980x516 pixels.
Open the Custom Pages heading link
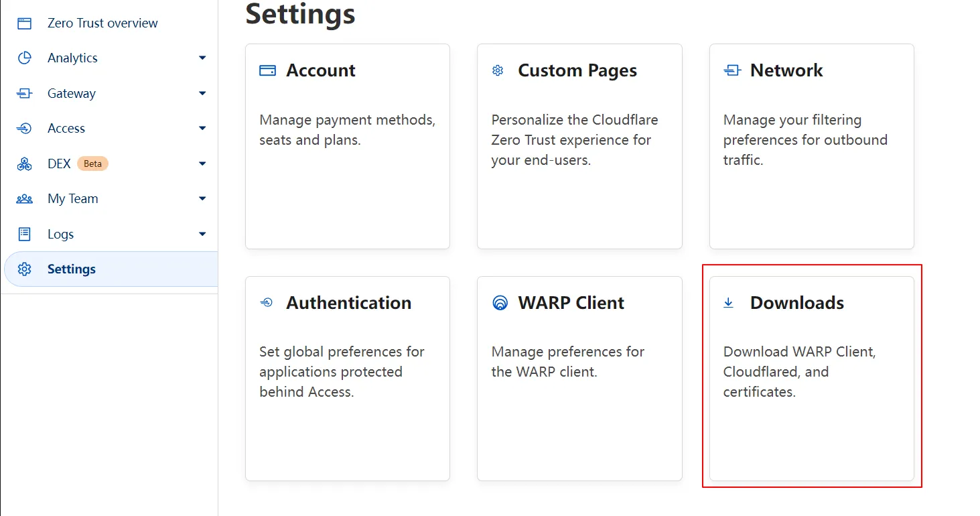click(577, 70)
